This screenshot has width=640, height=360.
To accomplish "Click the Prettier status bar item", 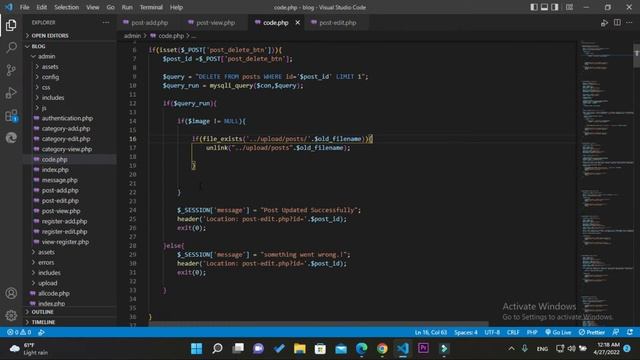I will [x=591, y=332].
